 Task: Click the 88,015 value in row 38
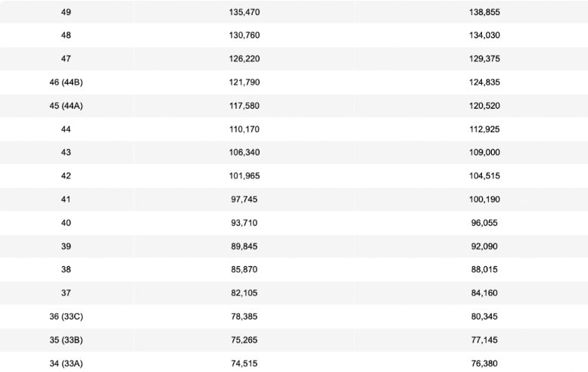[484, 269]
